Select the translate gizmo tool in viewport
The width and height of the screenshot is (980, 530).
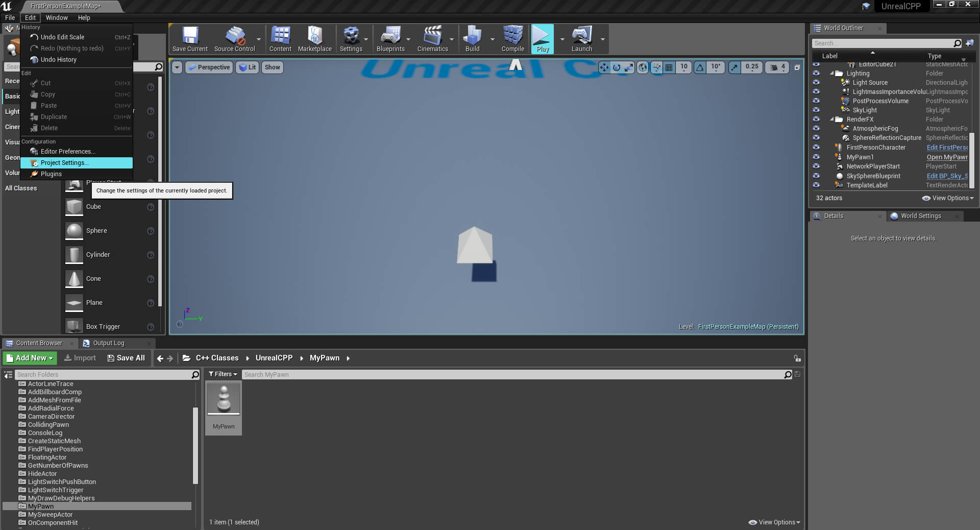[604, 67]
